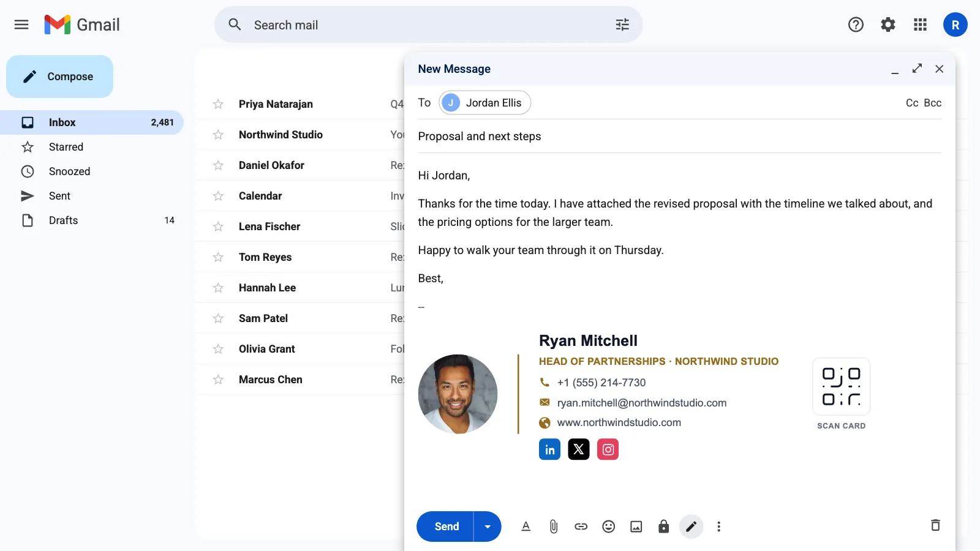Insert link icon in compose toolbar
Viewport: 980px width, 551px height.
tap(581, 527)
